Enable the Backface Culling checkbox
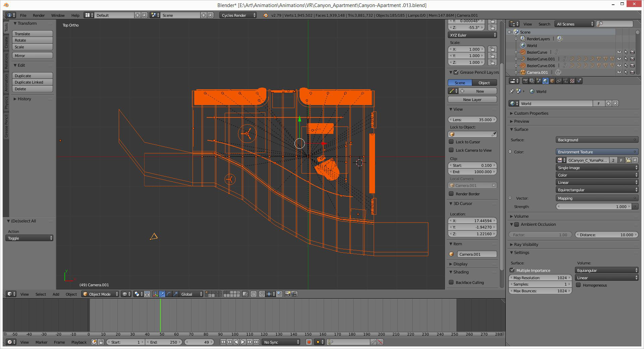 451,283
